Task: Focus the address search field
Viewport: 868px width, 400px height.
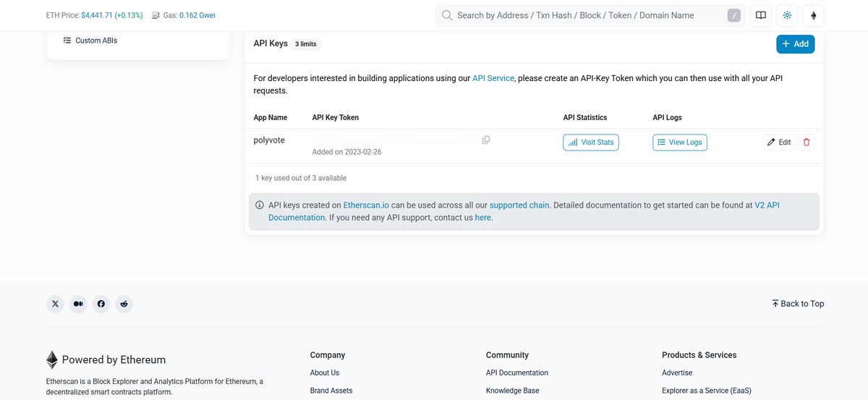Action: point(589,15)
